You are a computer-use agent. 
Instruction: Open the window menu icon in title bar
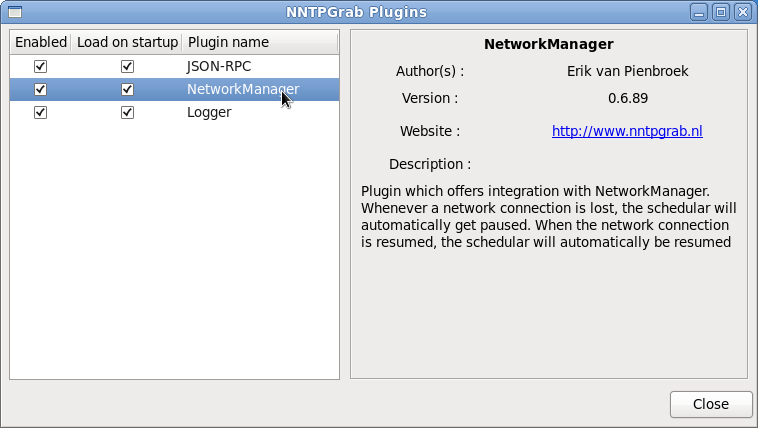tap(13, 12)
